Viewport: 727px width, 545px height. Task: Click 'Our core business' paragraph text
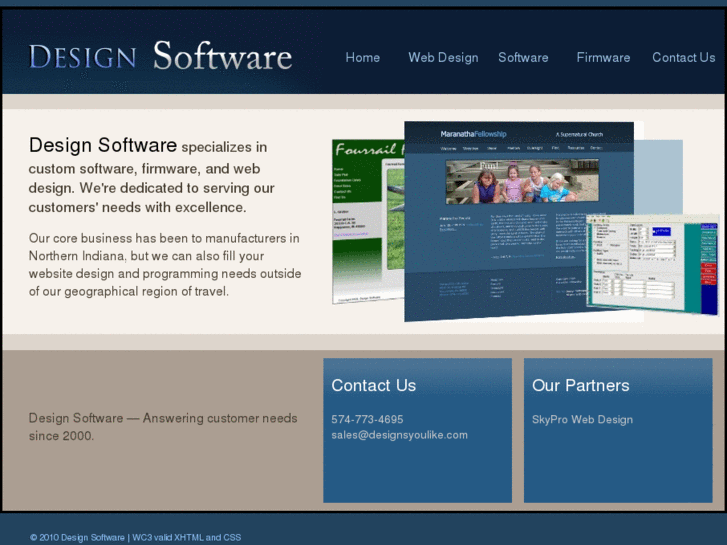pyautogui.click(x=165, y=264)
